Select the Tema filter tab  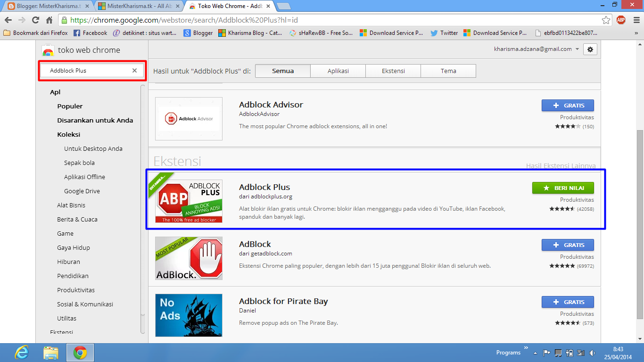tap(448, 71)
